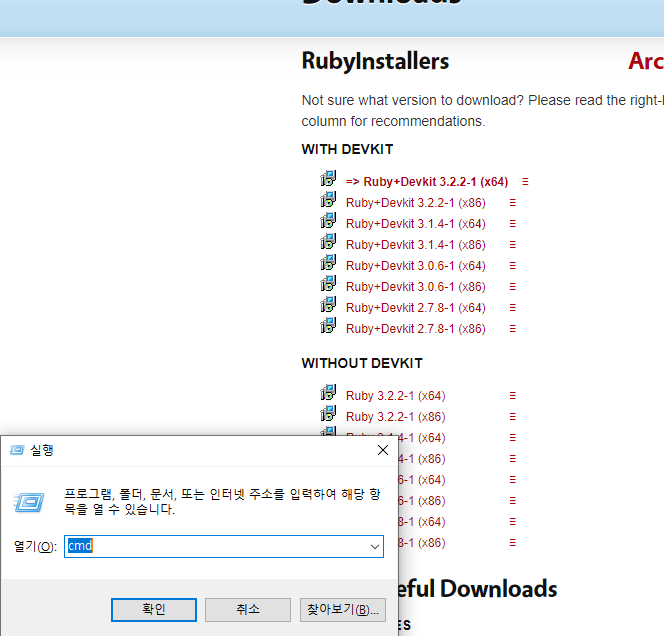Screen dimensions: 664x636
Task: Open hash info icon for Ruby+Devkit 3.1.4-1 (x86)
Action: [x=512, y=245]
